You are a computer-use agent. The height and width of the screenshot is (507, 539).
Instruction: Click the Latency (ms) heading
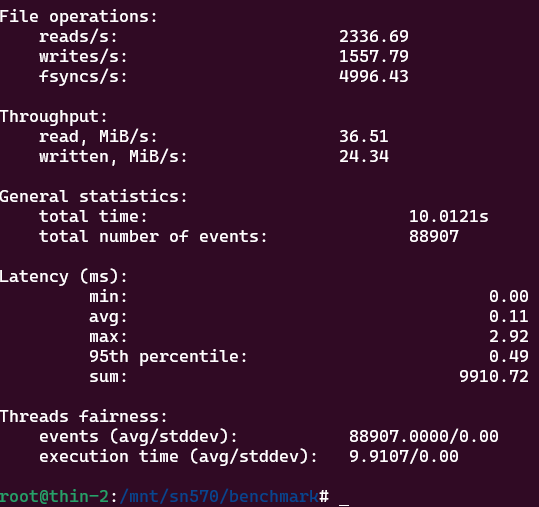pos(64,277)
